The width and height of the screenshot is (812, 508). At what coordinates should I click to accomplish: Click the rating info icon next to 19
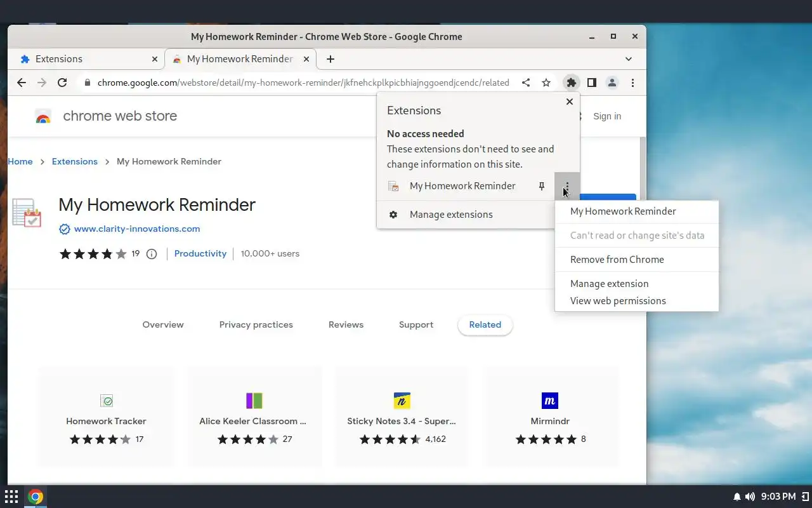(x=152, y=254)
